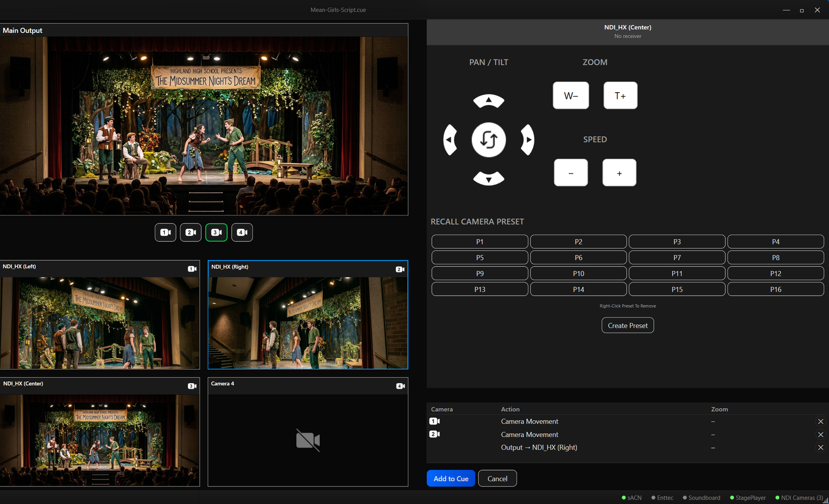The image size is (829, 504).
Task: Recall camera preset P16
Action: pyautogui.click(x=776, y=289)
